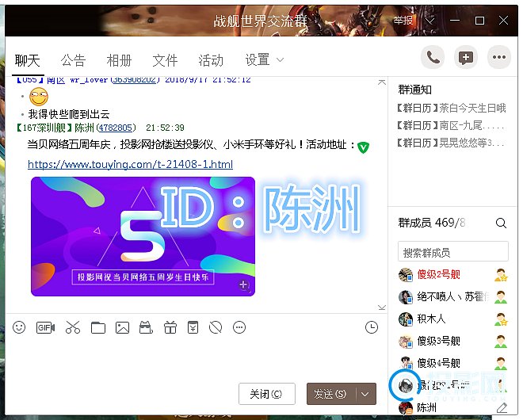This screenshot has width=523, height=420.
Task: Click the 举报 report button
Action: tap(403, 21)
